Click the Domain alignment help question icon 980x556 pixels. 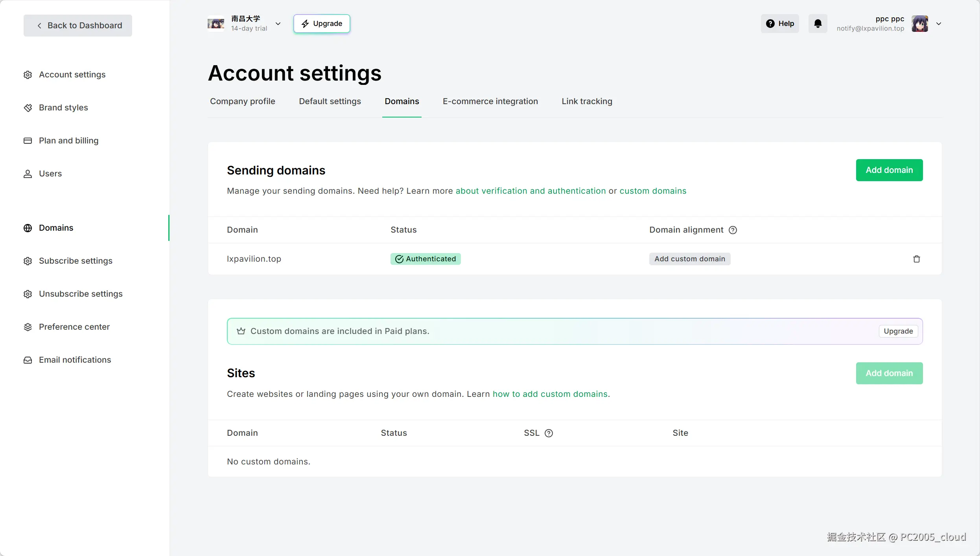point(733,230)
